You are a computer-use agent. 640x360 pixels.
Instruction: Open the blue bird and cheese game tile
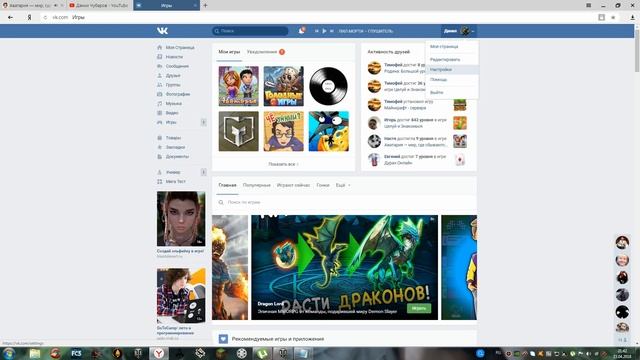[329, 131]
